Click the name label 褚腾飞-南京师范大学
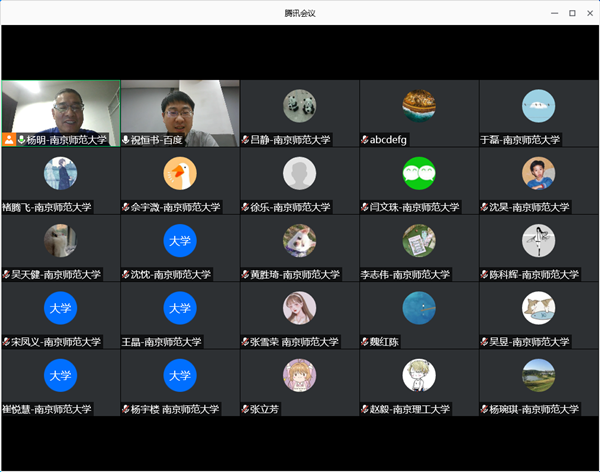The height and width of the screenshot is (472, 600). click(47, 207)
